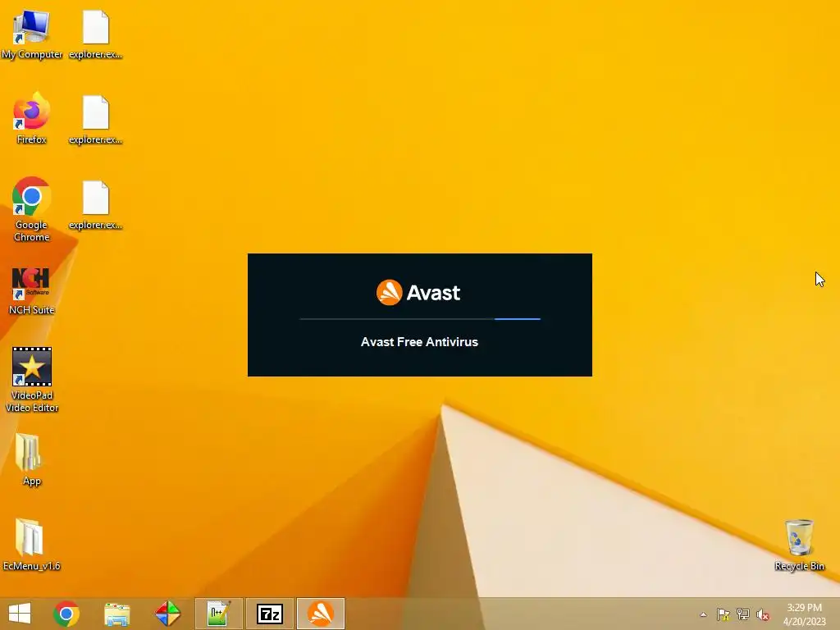Click the Avast logo on splash screen
Screen dimensions: 840x630
418,293
